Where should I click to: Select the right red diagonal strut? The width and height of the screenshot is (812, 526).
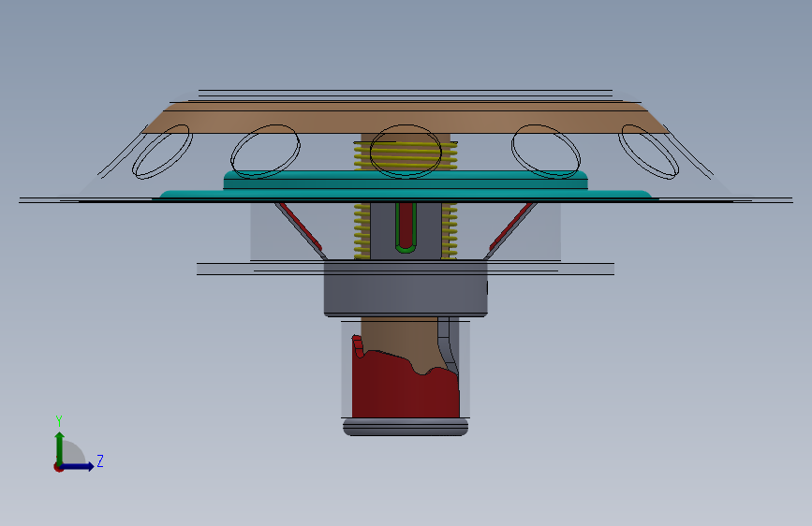point(510,226)
